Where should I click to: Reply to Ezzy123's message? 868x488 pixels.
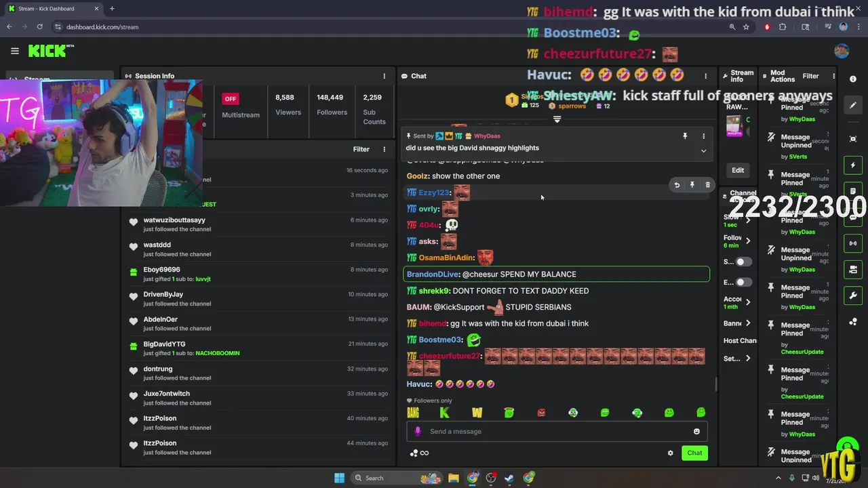click(x=677, y=185)
